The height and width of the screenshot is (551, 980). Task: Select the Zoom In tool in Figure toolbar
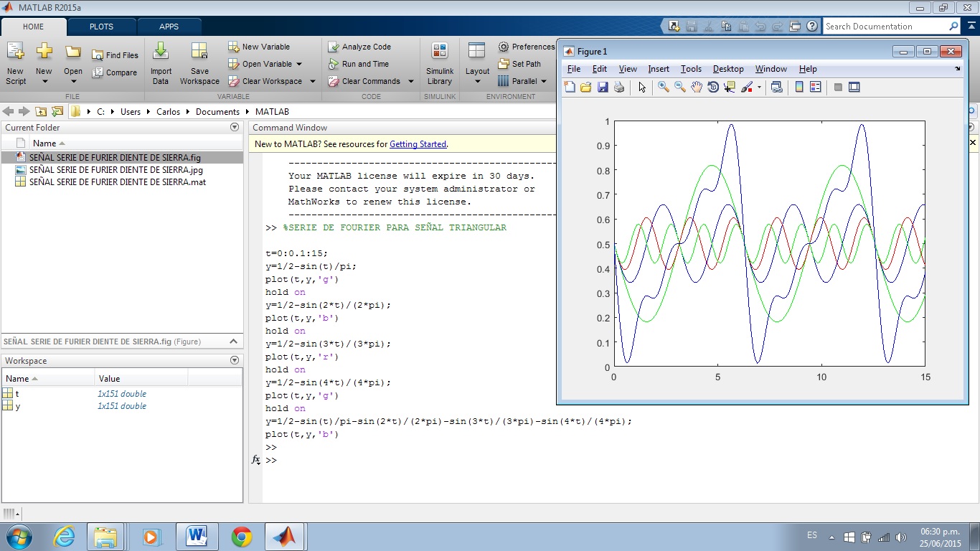point(662,87)
